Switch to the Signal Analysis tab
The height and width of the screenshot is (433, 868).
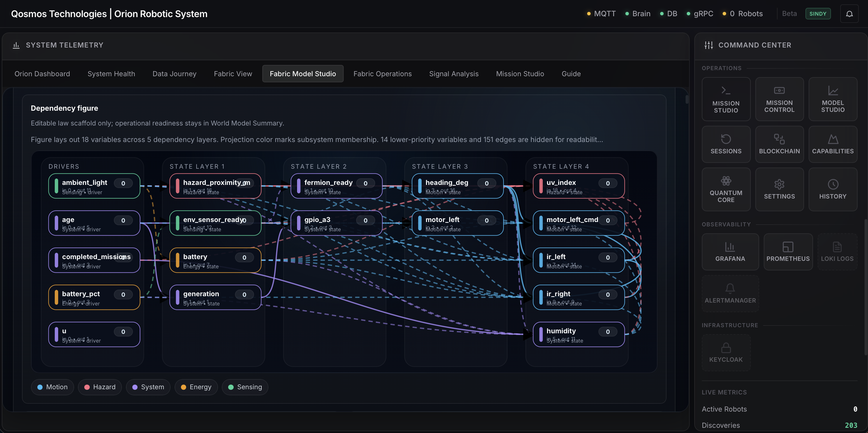(x=454, y=74)
